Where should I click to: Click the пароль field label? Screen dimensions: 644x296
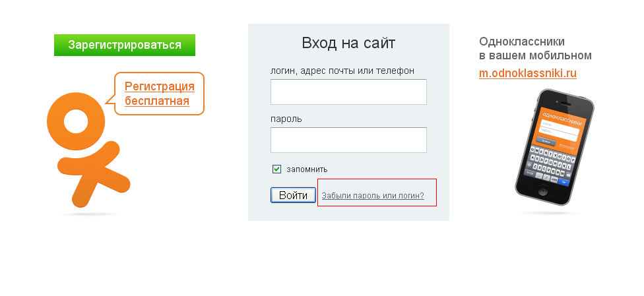(x=286, y=119)
